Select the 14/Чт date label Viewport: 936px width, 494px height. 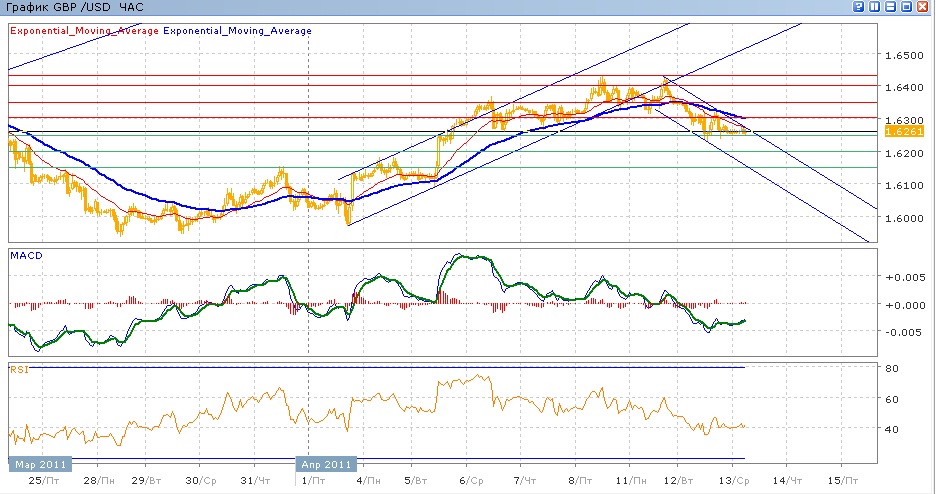(787, 480)
